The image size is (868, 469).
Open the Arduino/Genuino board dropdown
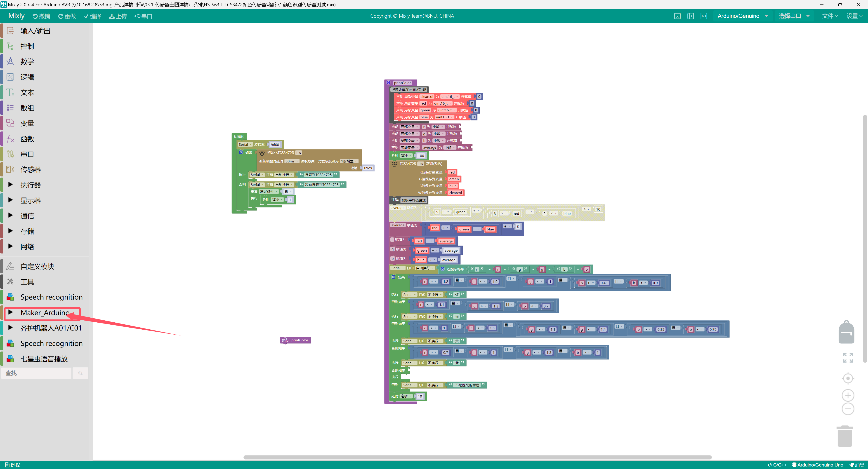click(742, 16)
